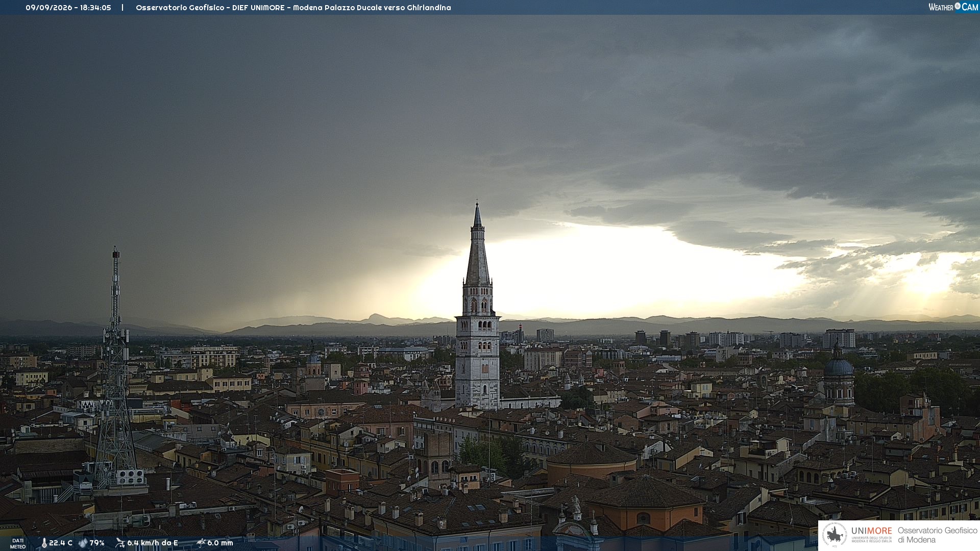Click the UNIMORE wordmark
Viewport: 980px width, 551px height.
click(871, 531)
